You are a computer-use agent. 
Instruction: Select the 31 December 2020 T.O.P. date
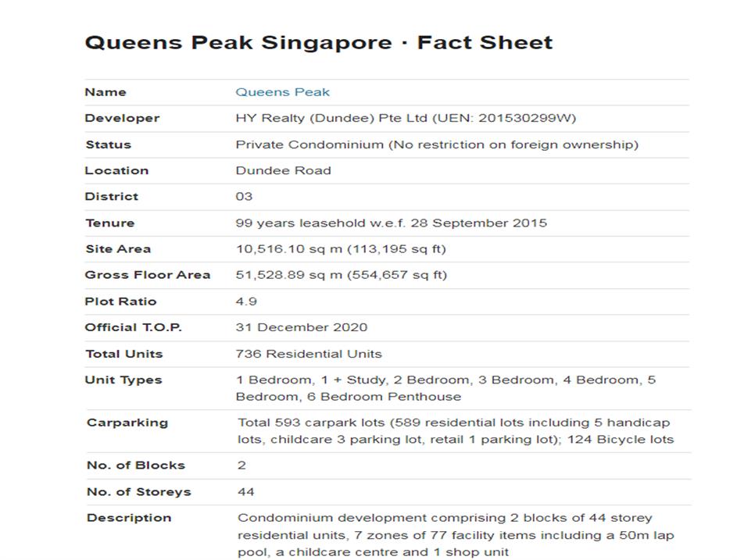pyautogui.click(x=301, y=327)
